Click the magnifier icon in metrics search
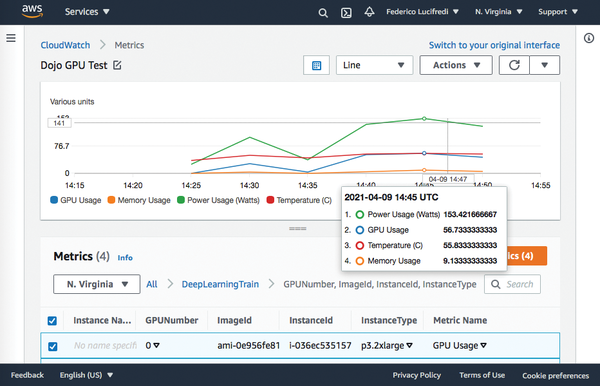This screenshot has width=600, height=386. pos(496,284)
